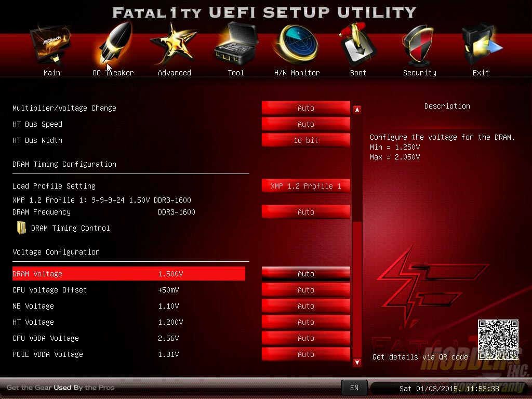Image resolution: width=532 pixels, height=399 pixels.
Task: Open HT Bus Width 16 bit dropdown
Action: [305, 140]
